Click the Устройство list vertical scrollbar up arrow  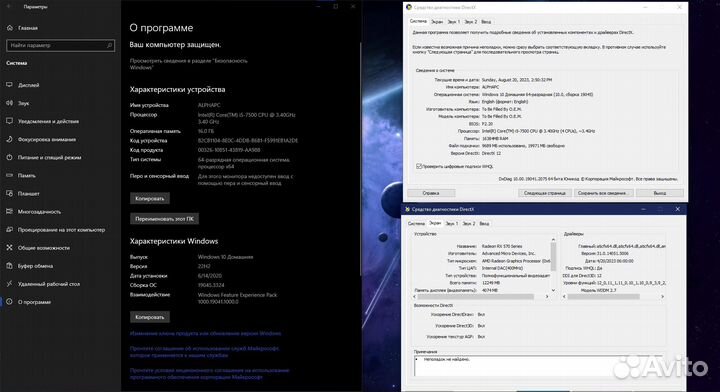click(x=553, y=240)
